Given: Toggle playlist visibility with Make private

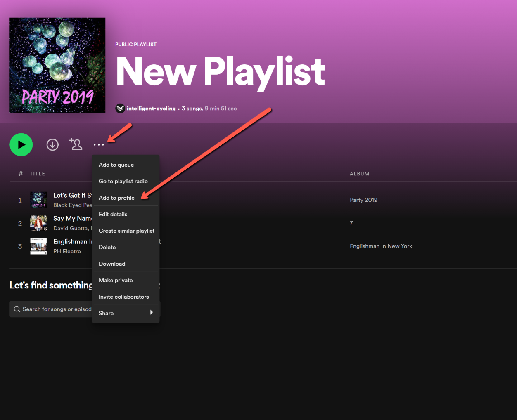Looking at the screenshot, I should (x=116, y=280).
